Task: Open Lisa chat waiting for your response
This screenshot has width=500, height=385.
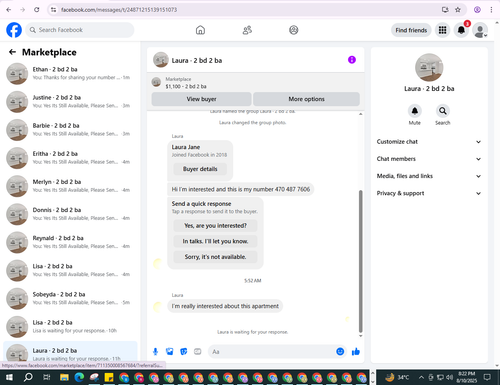Action: (x=70, y=327)
